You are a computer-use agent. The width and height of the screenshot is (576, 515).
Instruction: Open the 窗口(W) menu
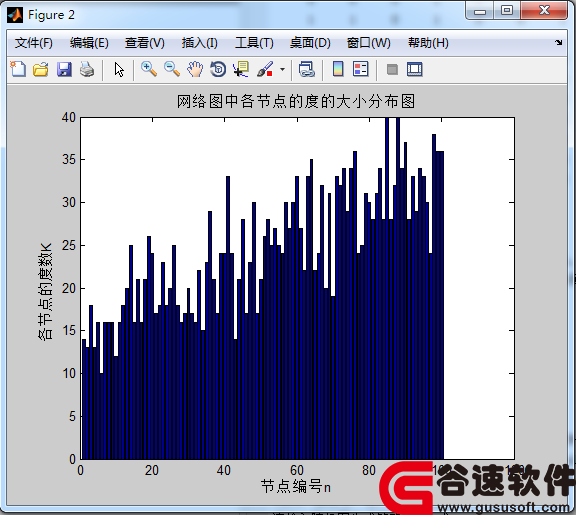click(x=369, y=43)
